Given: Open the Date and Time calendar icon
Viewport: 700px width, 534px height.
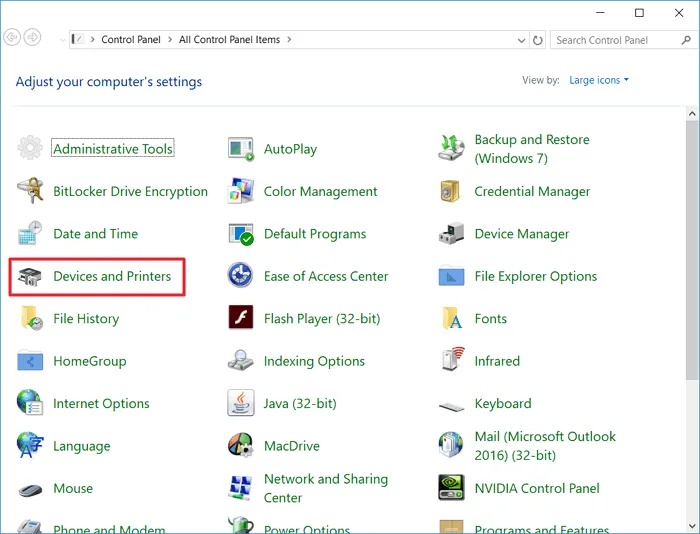Looking at the screenshot, I should coord(30,233).
